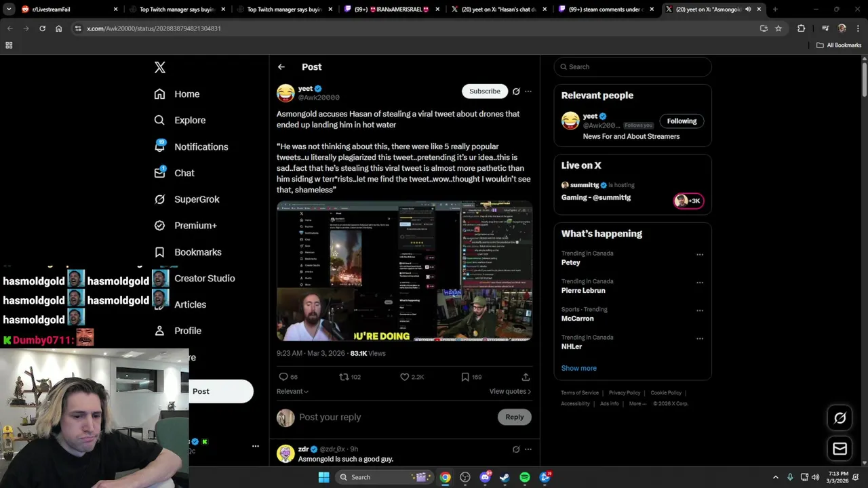Open more options on zdr's reply
Viewport: 868px width, 488px height.
point(528,449)
